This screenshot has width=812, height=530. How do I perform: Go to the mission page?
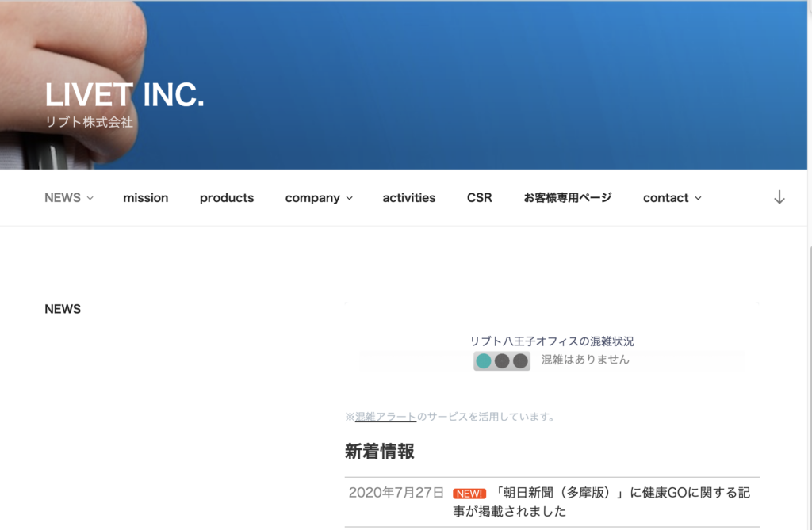click(146, 198)
